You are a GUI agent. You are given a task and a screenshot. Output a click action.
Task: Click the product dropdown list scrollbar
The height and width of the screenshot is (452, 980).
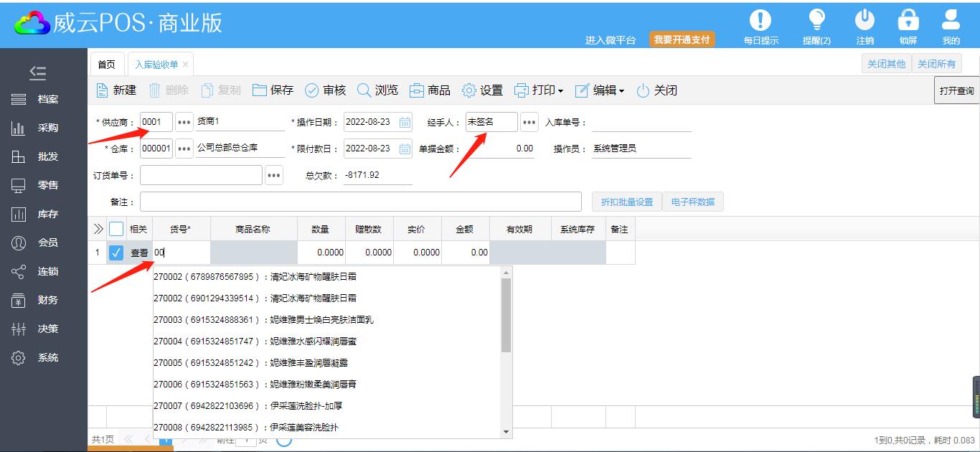point(506,316)
